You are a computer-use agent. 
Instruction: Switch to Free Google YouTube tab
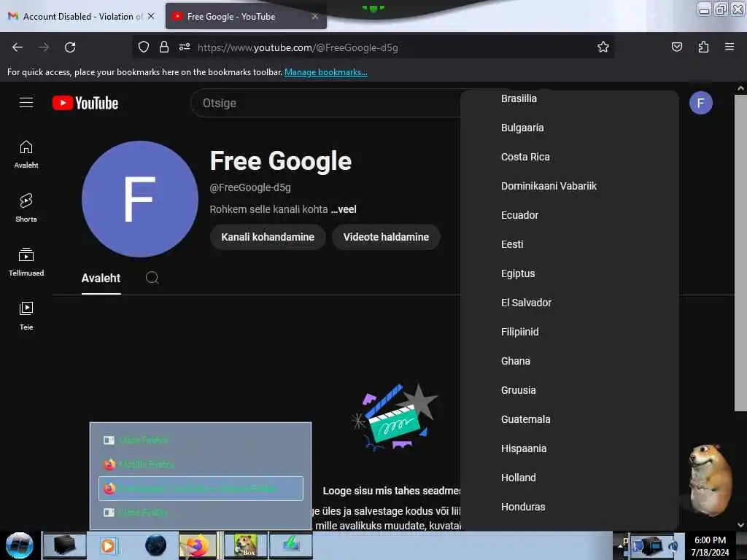point(246,16)
